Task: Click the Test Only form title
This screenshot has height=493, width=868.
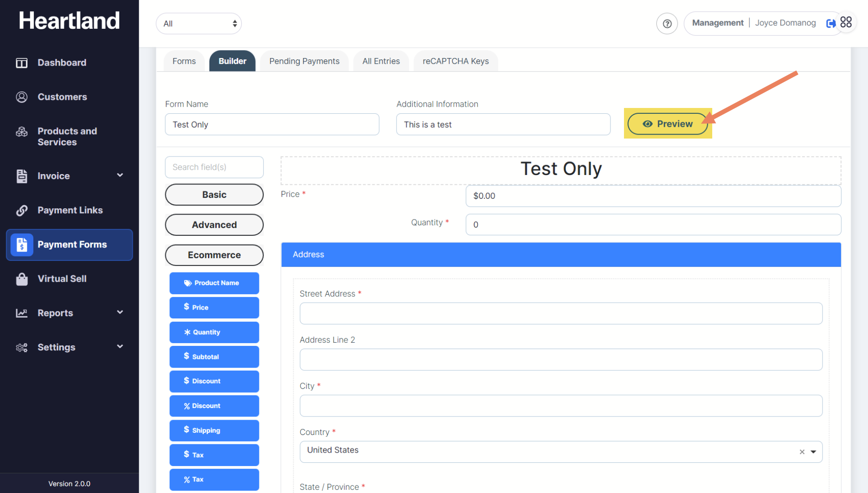Action: (x=561, y=169)
